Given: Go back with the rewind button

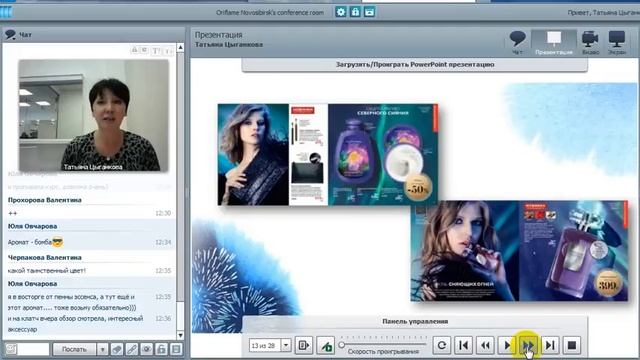Looking at the screenshot, I should coord(485,345).
